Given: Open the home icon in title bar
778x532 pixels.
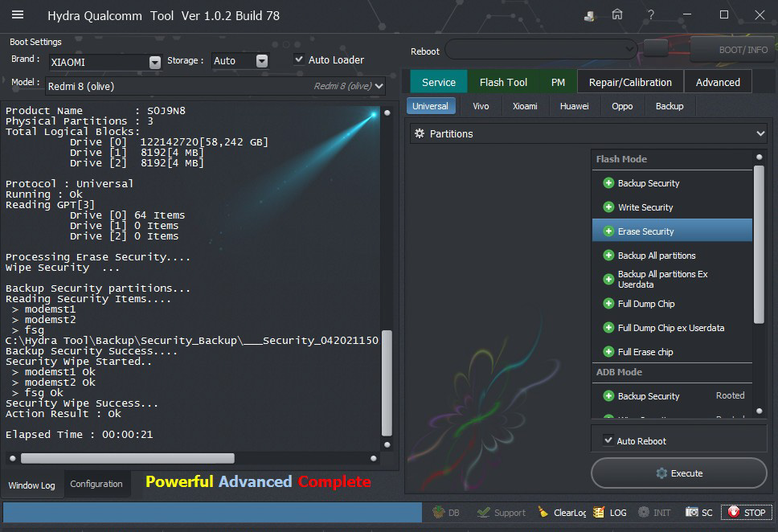Looking at the screenshot, I should point(617,15).
